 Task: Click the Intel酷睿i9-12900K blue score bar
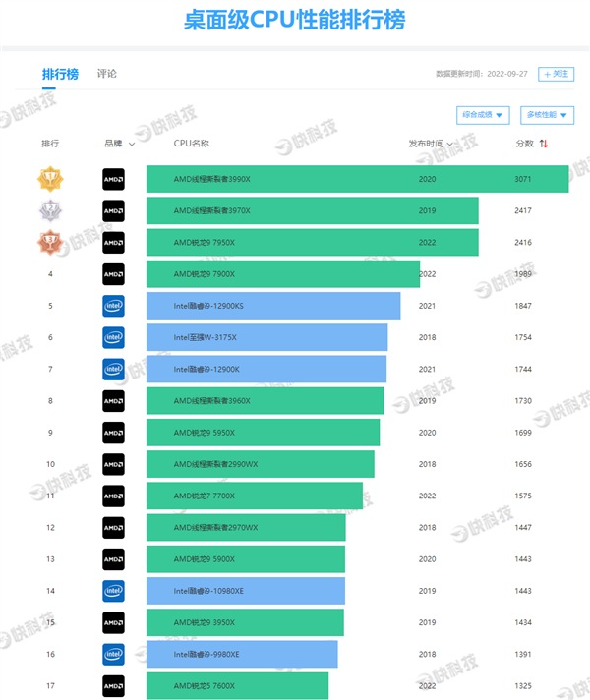point(265,369)
